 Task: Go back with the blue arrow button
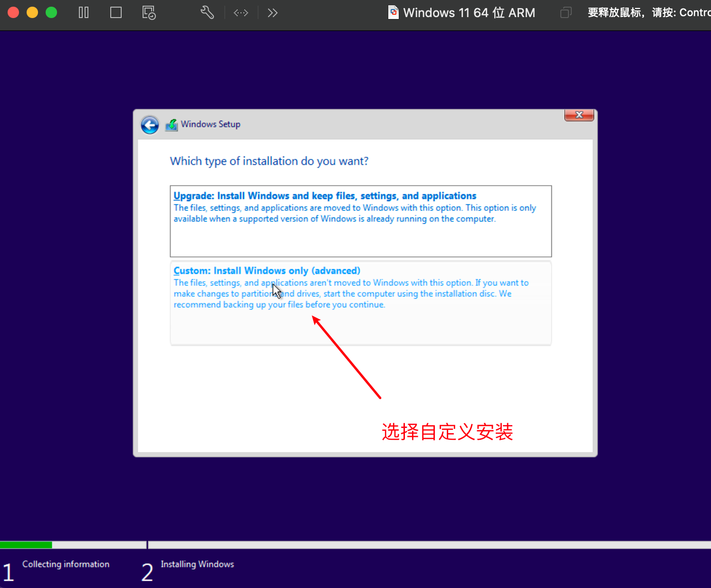coord(150,125)
